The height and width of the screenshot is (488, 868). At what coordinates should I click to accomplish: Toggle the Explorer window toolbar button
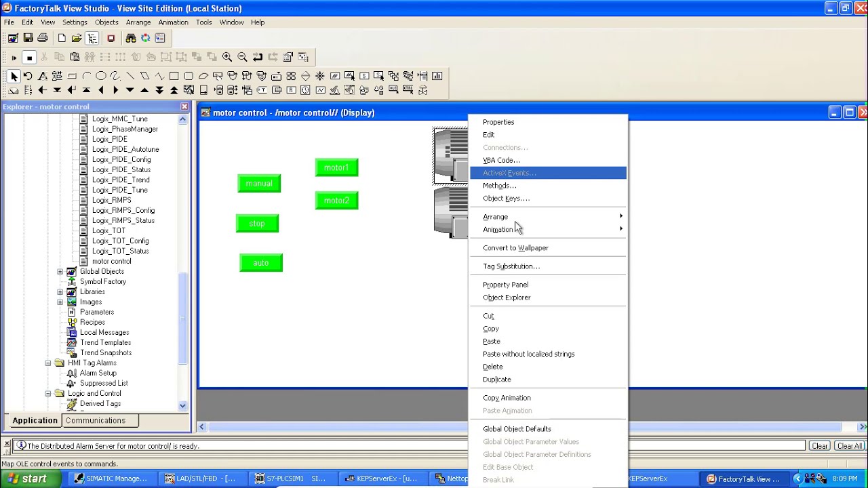point(92,38)
